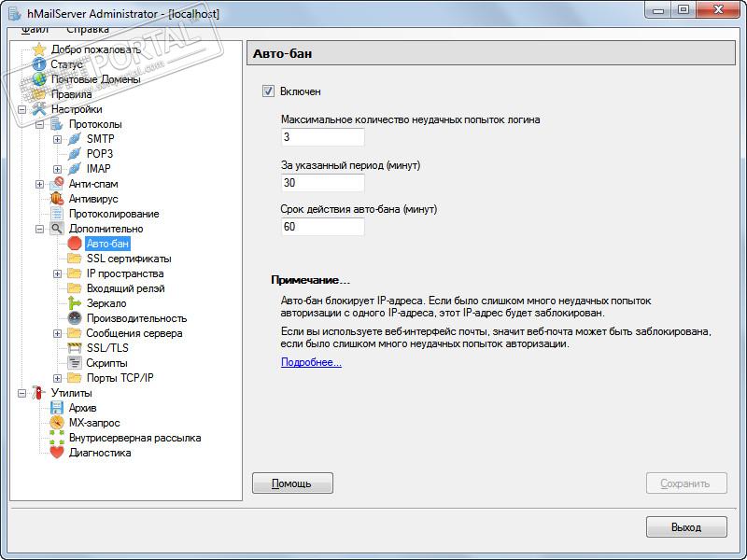Click the Протоколирование document icon

pyautogui.click(x=57, y=214)
